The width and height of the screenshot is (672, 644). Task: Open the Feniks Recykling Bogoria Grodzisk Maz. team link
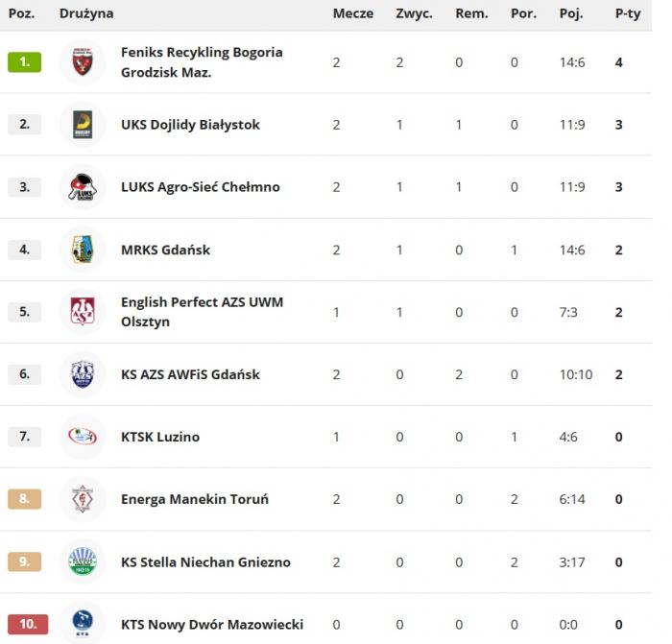(202, 62)
